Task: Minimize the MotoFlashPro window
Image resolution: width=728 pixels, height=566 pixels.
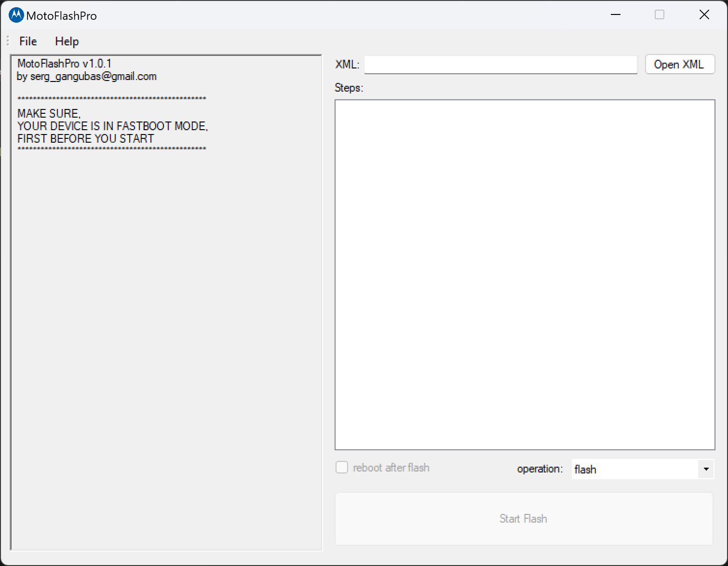Action: point(616,15)
